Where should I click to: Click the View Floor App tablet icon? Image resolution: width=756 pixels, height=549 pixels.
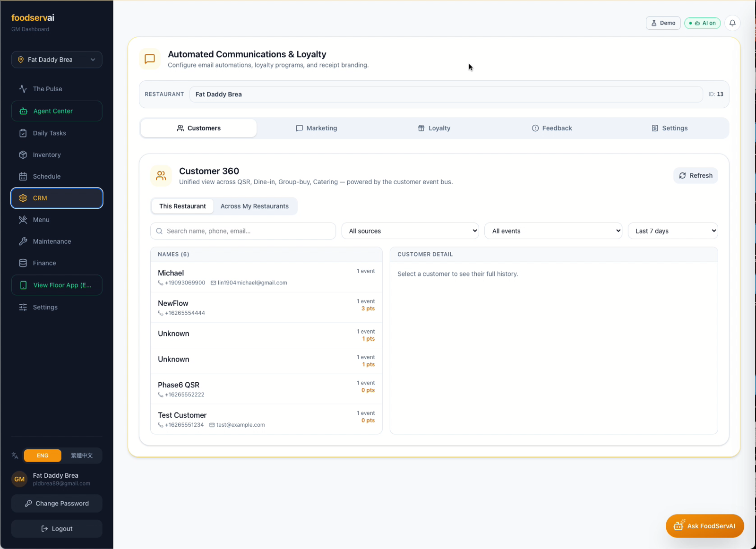23,285
